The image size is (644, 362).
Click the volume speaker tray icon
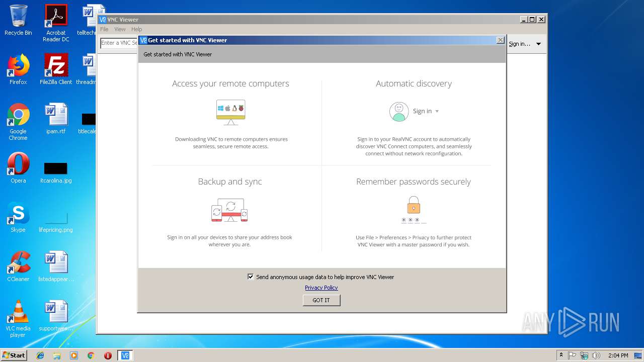[596, 355]
